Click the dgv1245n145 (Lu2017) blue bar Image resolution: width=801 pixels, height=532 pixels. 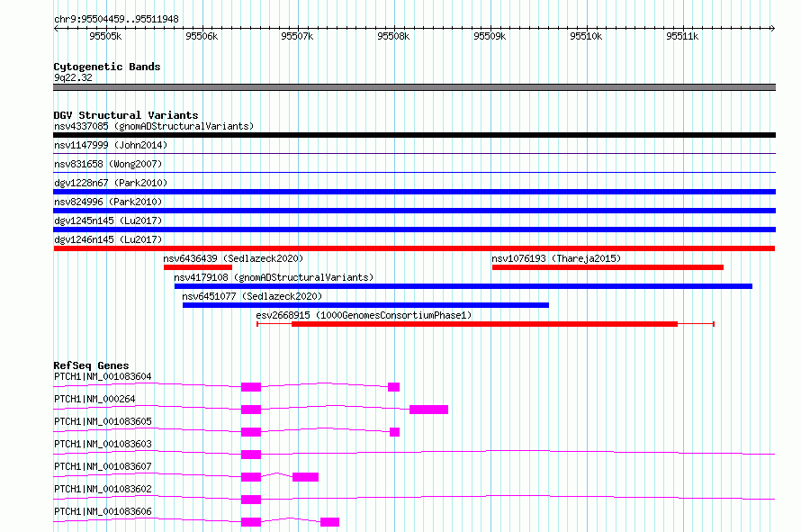coord(414,230)
